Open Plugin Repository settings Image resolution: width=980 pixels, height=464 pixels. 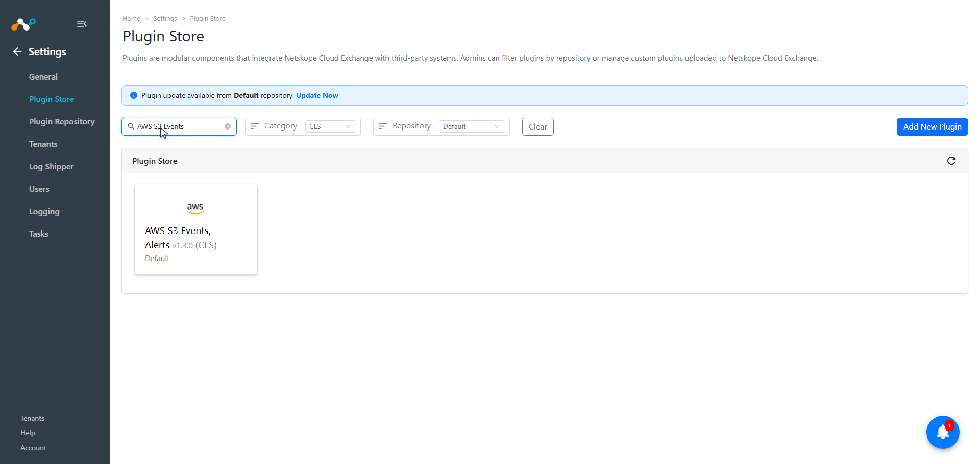coord(62,121)
